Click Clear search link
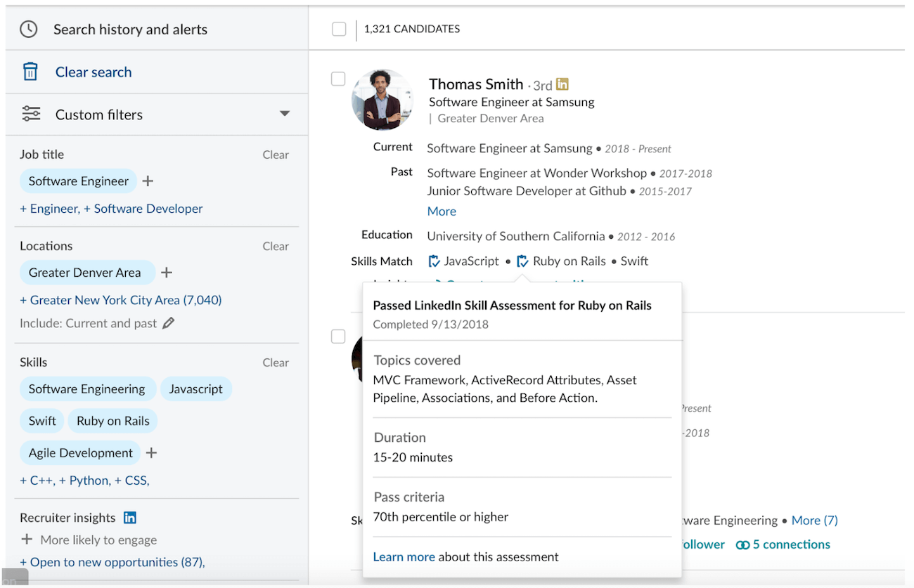914x588 pixels. 94,72
